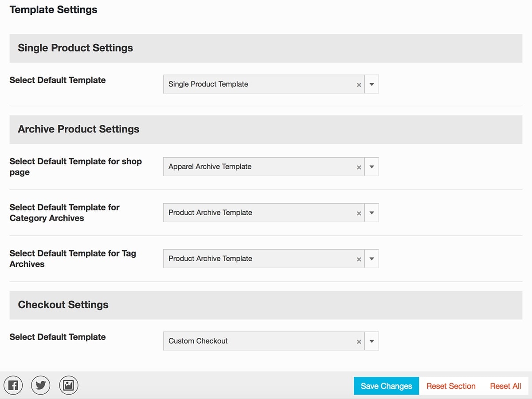
Task: Click "Select Default Template for Category Archives" label
Action: (x=65, y=213)
